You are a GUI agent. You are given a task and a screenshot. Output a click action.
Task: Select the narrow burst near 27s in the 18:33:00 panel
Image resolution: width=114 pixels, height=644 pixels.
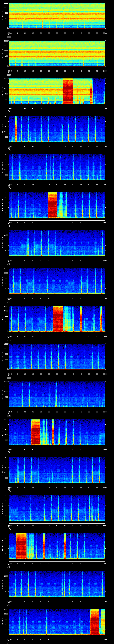tap(53, 432)
